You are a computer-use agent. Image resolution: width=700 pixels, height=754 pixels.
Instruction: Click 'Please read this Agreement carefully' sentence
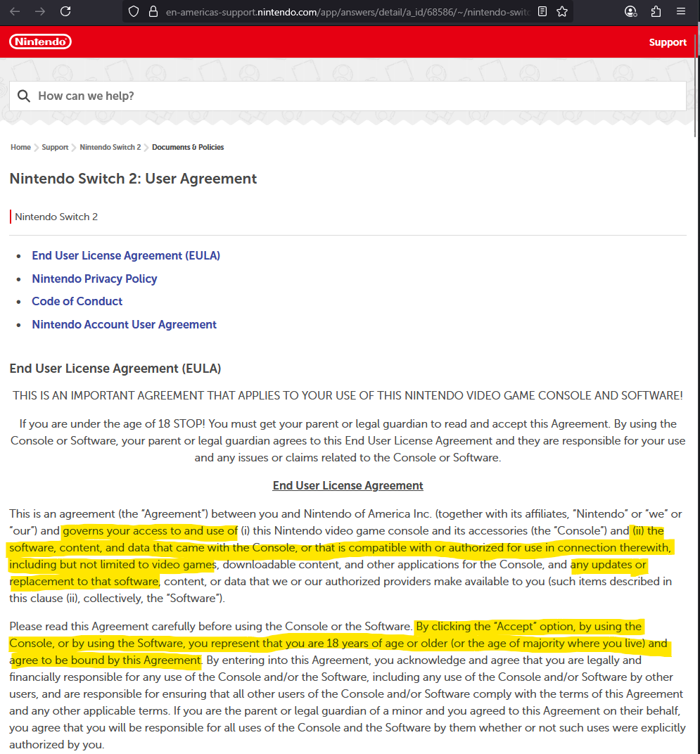pyautogui.click(x=211, y=627)
